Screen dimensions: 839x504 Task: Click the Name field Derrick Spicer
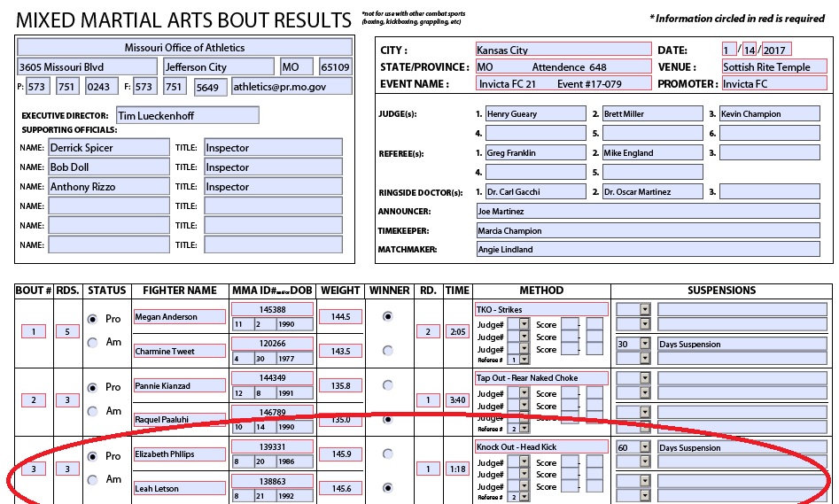tap(109, 147)
